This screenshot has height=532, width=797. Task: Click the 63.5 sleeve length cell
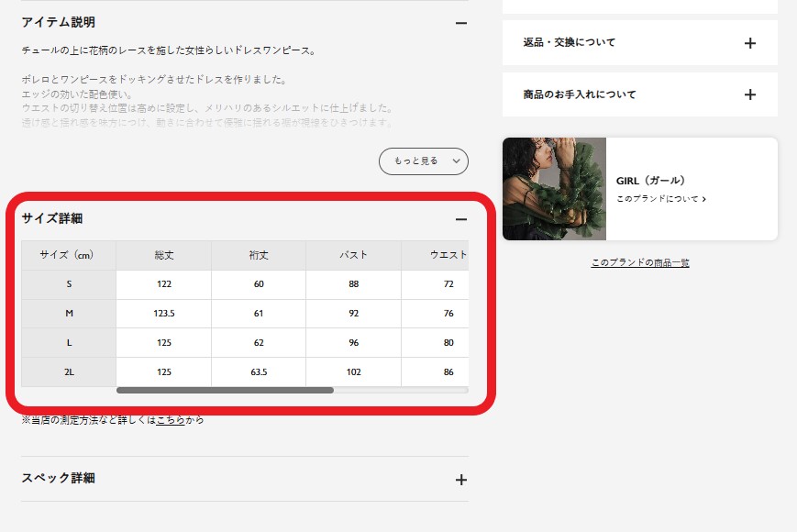pos(259,372)
